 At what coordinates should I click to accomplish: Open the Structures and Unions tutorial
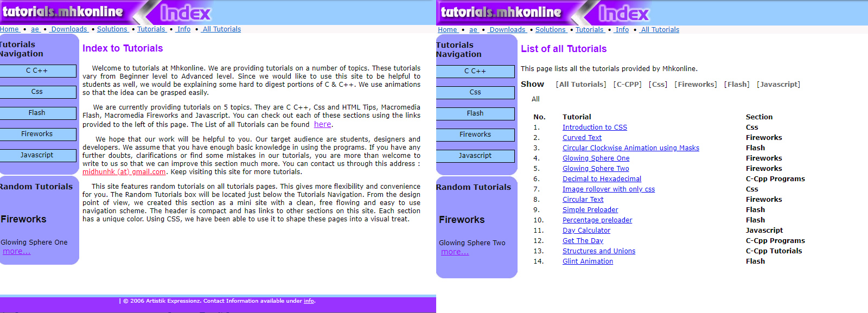598,251
